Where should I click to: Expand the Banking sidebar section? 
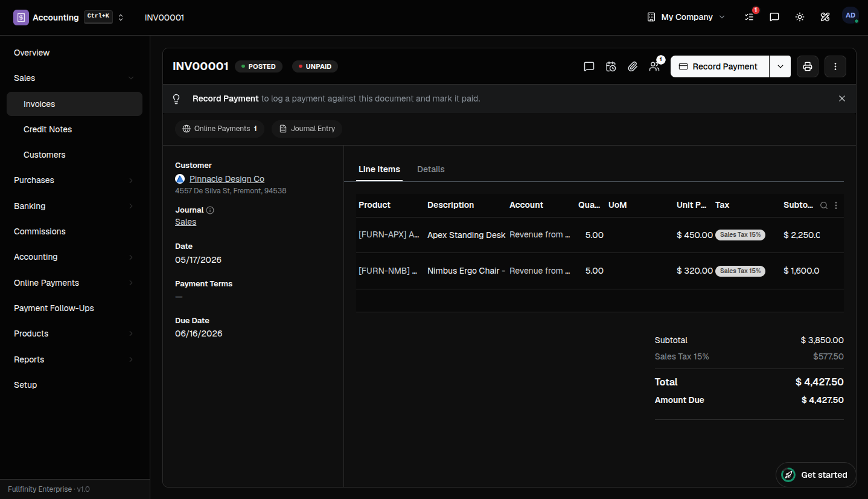pos(74,206)
